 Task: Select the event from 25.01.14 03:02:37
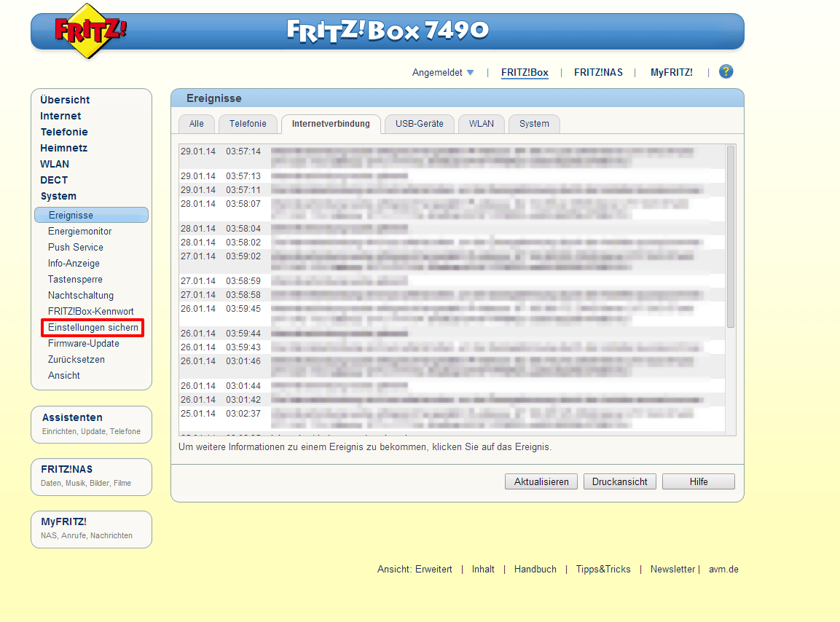tap(452, 419)
